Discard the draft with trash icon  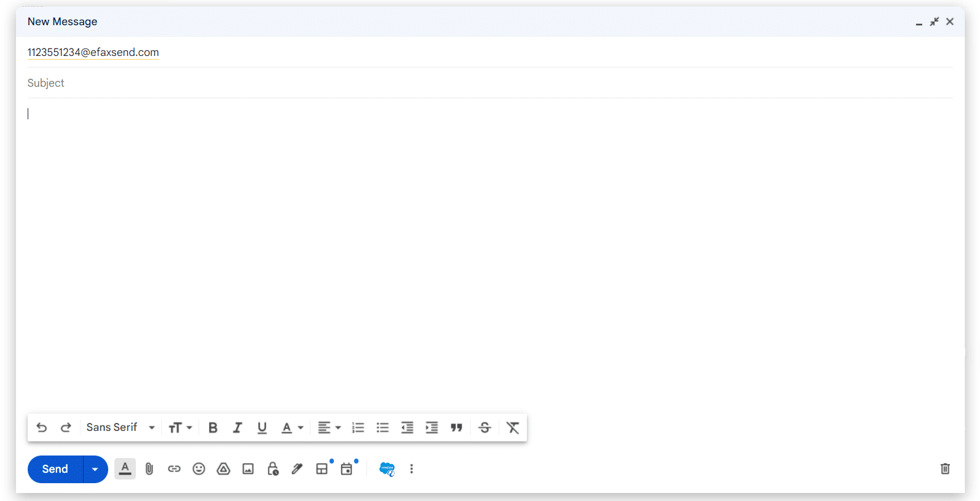point(945,469)
